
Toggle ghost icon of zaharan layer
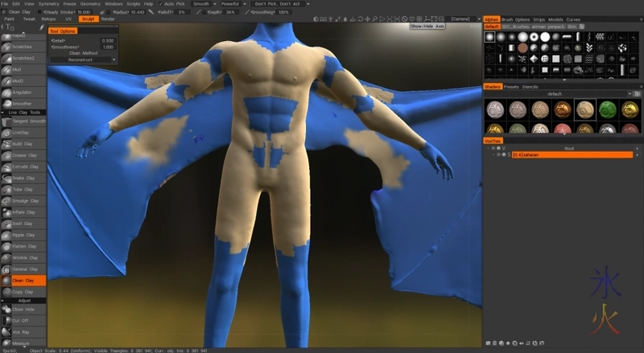click(498, 154)
